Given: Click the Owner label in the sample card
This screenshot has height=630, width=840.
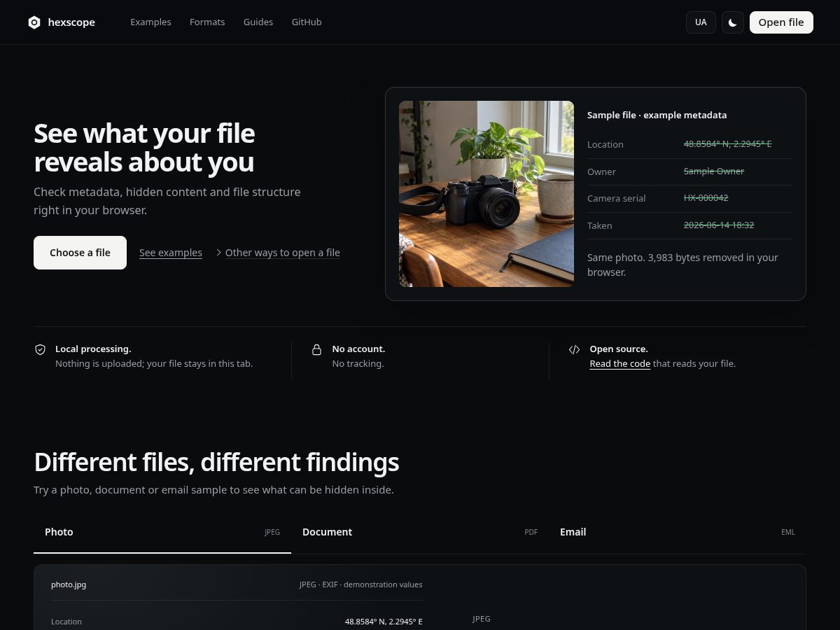Looking at the screenshot, I should pyautogui.click(x=601, y=172).
